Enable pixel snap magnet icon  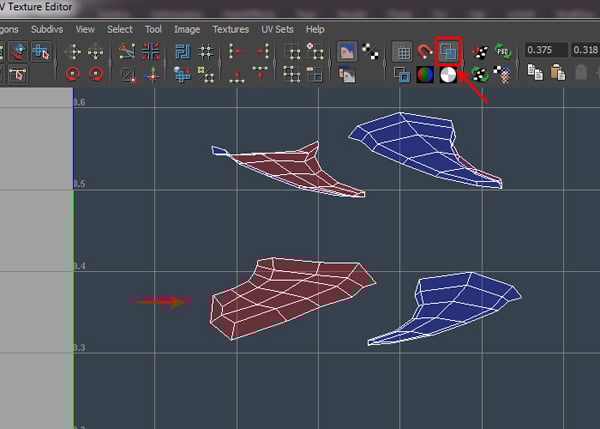point(425,51)
